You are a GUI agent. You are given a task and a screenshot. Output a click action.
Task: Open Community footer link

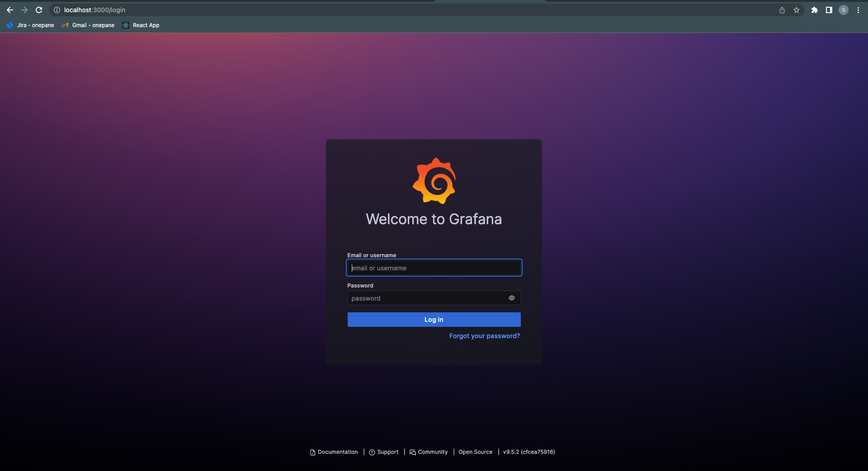[x=429, y=452]
